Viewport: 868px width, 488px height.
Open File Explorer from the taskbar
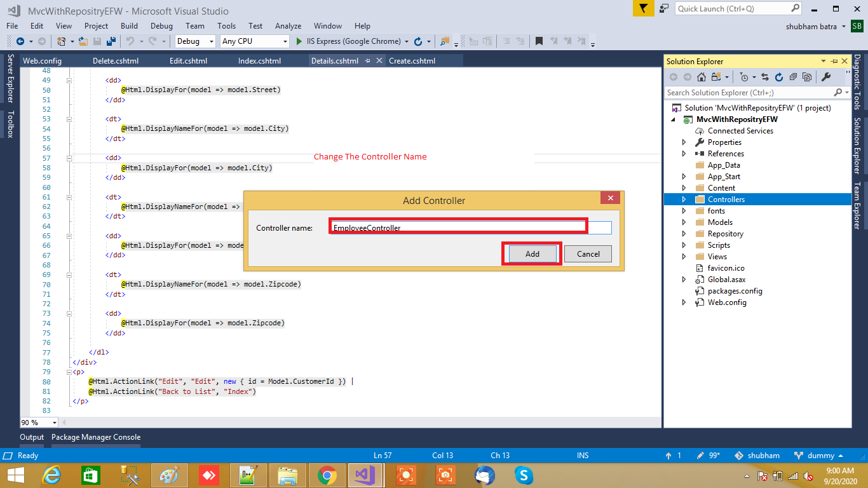[x=288, y=475]
